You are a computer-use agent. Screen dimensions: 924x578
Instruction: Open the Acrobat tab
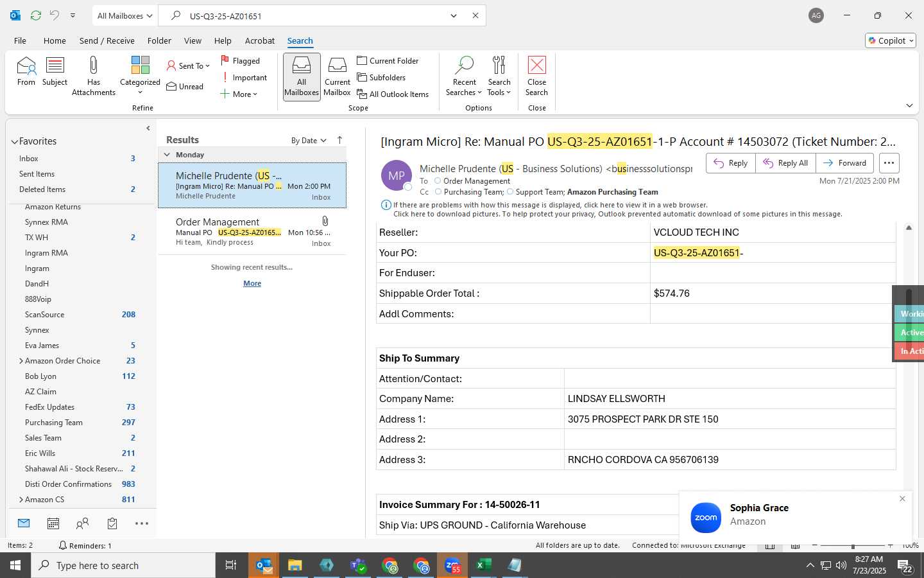point(260,40)
